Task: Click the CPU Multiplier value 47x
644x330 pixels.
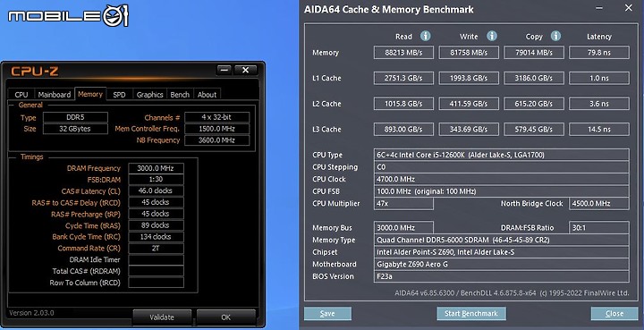Action: 403,204
